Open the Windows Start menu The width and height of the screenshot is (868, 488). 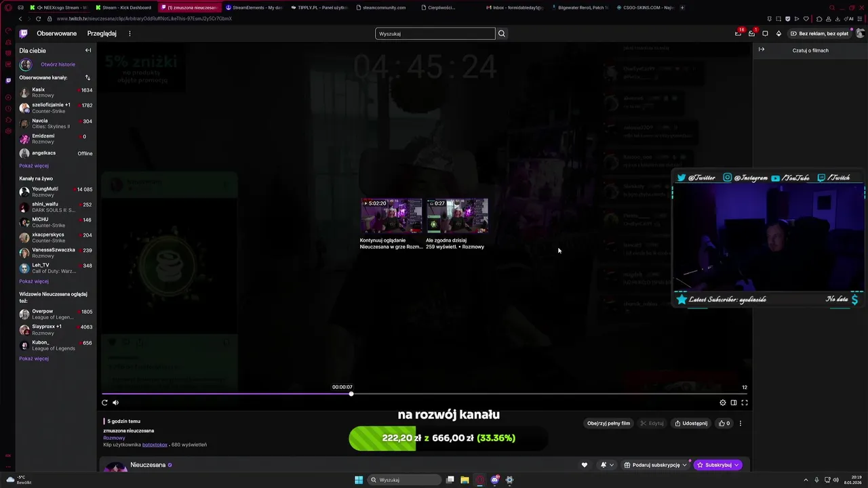click(359, 480)
